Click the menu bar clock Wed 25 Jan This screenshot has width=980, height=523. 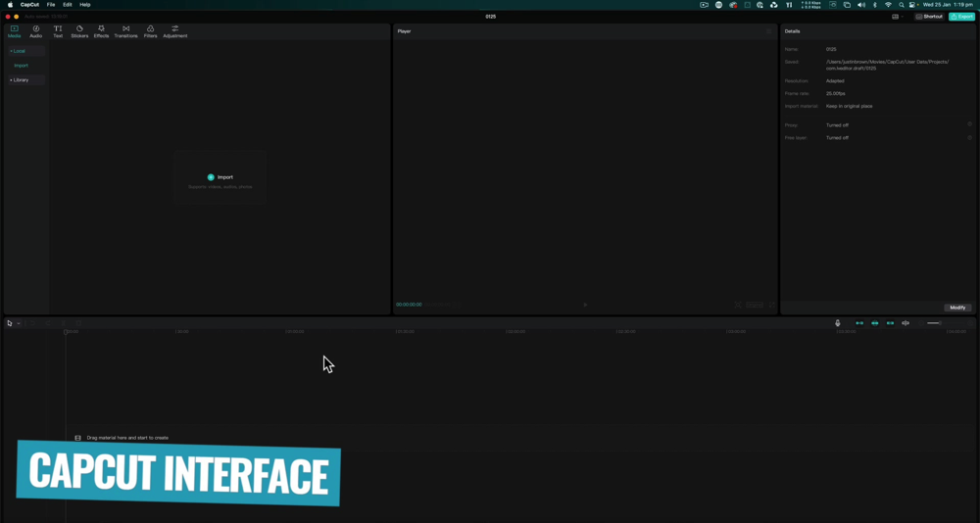tap(948, 4)
